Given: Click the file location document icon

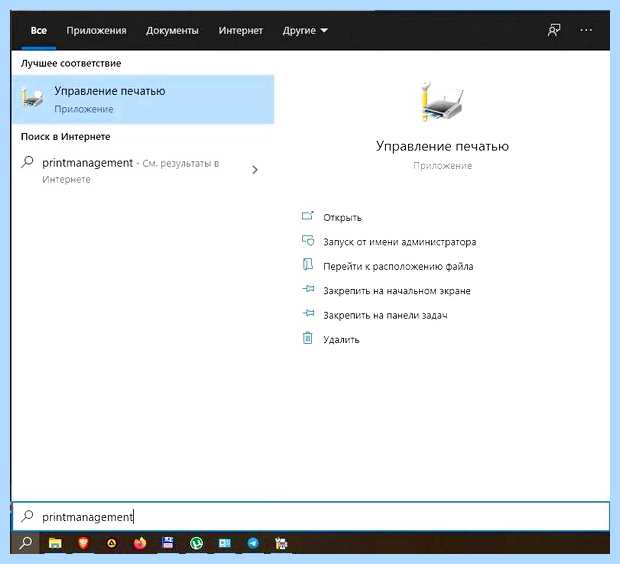Looking at the screenshot, I should (x=308, y=265).
